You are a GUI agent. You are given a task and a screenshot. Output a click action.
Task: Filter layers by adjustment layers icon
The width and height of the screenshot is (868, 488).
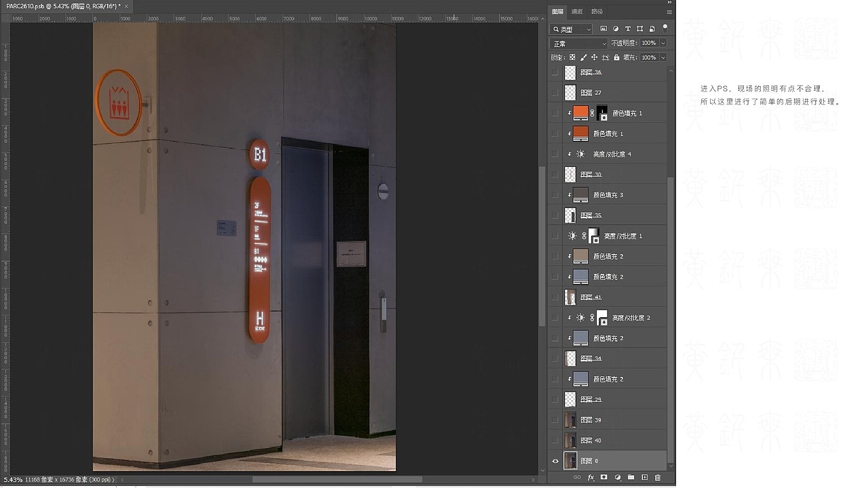pos(616,29)
